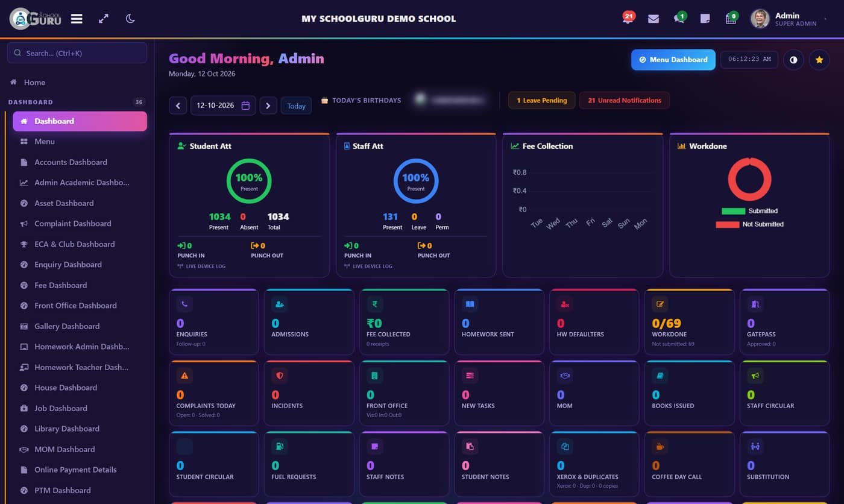The width and height of the screenshot is (844, 504).
Task: Toggle the Submitted green legend swatch
Action: click(733, 211)
